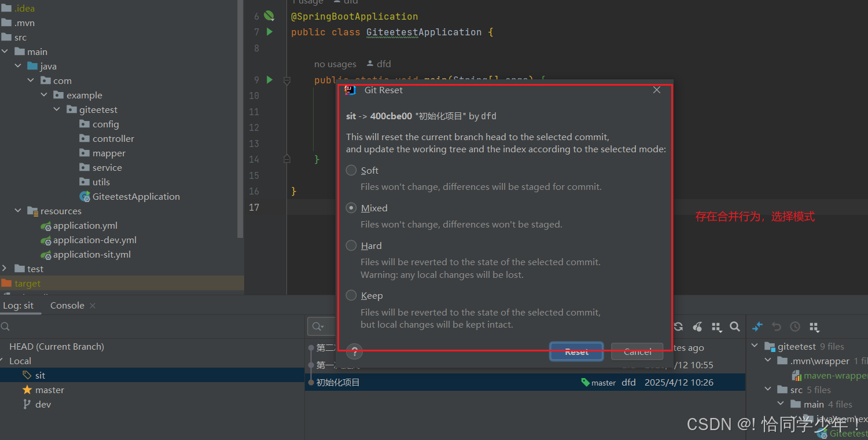
Task: Refresh the Git log
Action: click(x=678, y=327)
